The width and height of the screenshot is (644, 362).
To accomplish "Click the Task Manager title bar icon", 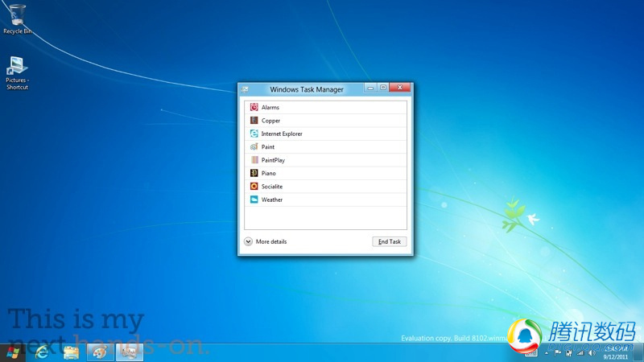I will [x=245, y=89].
